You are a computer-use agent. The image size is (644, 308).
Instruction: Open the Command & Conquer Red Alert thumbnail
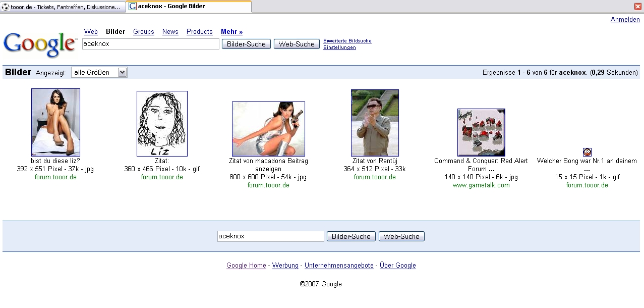click(x=481, y=132)
